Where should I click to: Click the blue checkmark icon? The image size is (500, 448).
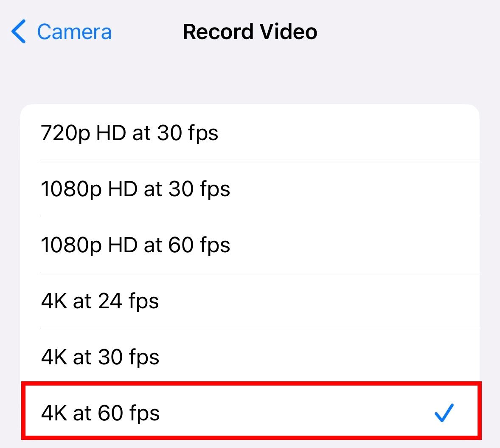[x=444, y=413]
